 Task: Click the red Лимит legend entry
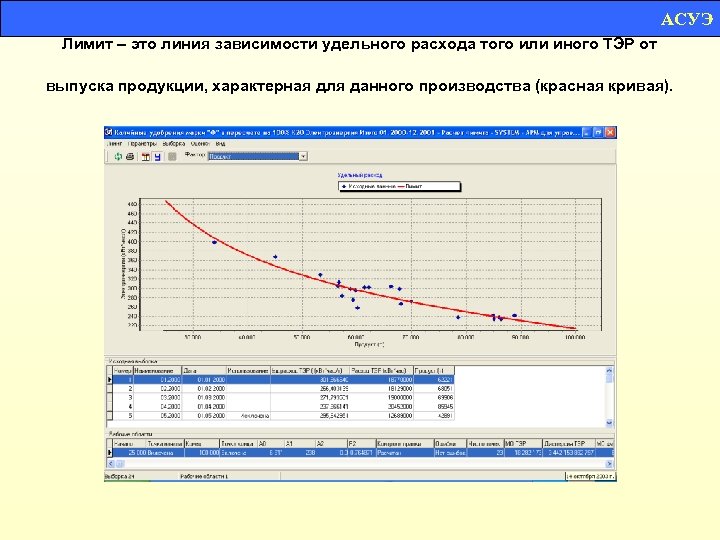pyautogui.click(x=410, y=186)
